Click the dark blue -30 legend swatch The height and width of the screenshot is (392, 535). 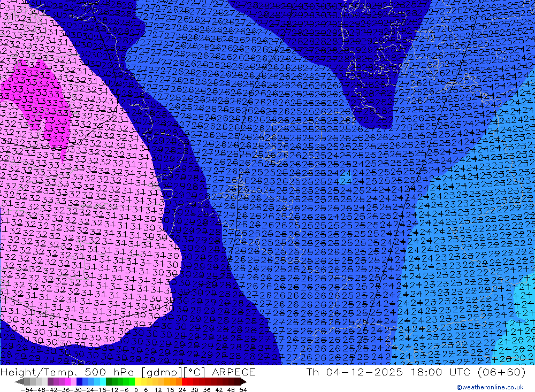80,382
